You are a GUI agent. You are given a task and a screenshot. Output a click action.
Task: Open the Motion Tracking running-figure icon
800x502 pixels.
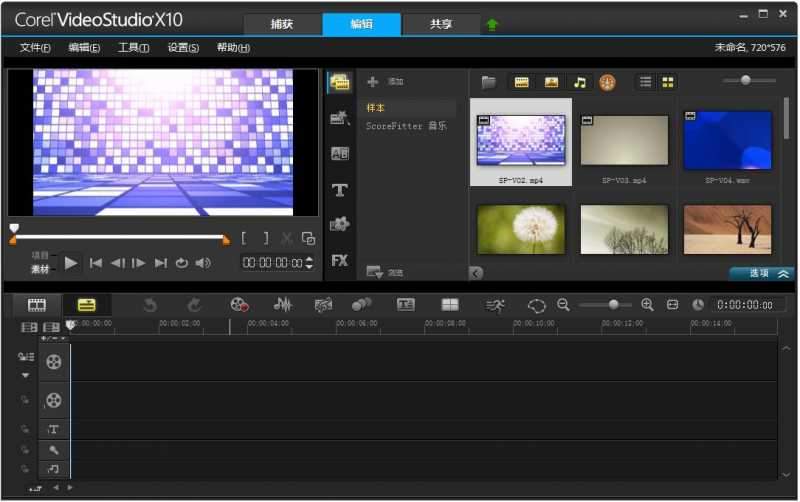pos(495,305)
